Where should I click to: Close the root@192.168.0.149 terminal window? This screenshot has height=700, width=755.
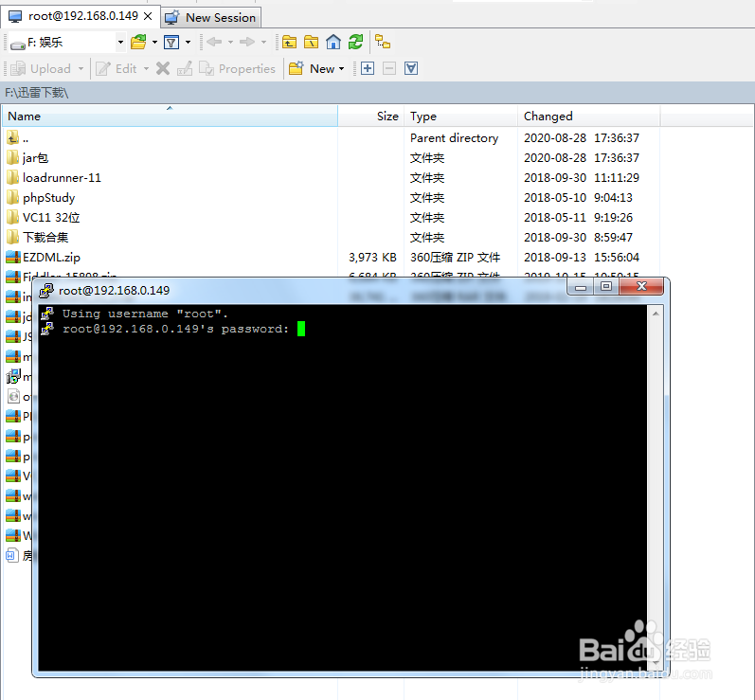(641, 287)
